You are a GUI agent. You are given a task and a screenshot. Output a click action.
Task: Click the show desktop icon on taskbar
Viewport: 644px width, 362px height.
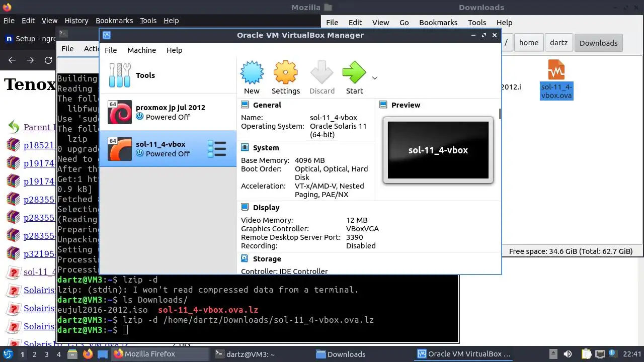pos(103,354)
